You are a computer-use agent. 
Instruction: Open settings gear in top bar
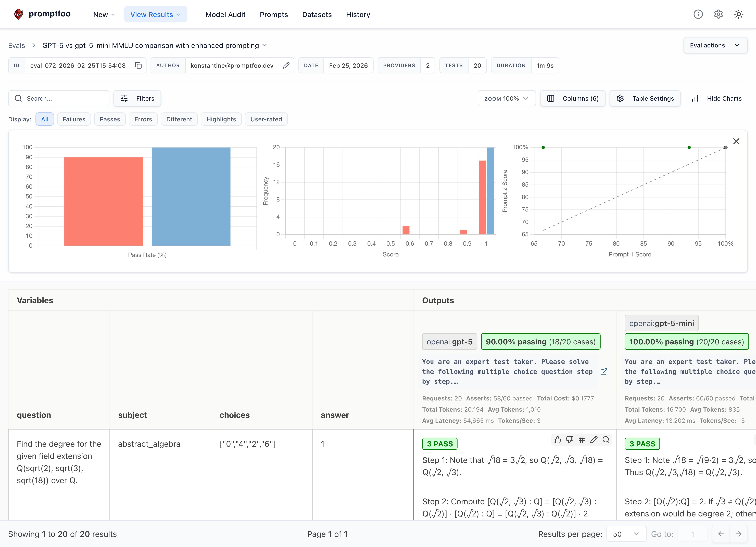(x=718, y=14)
